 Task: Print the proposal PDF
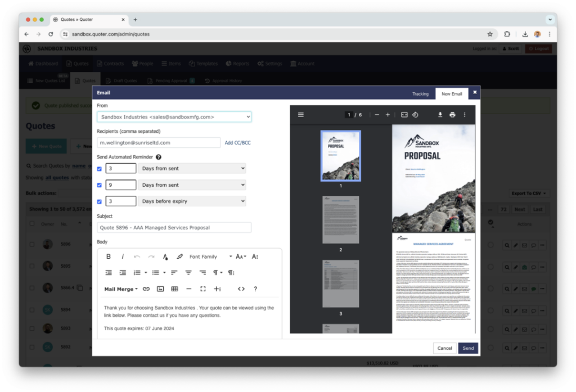point(453,115)
